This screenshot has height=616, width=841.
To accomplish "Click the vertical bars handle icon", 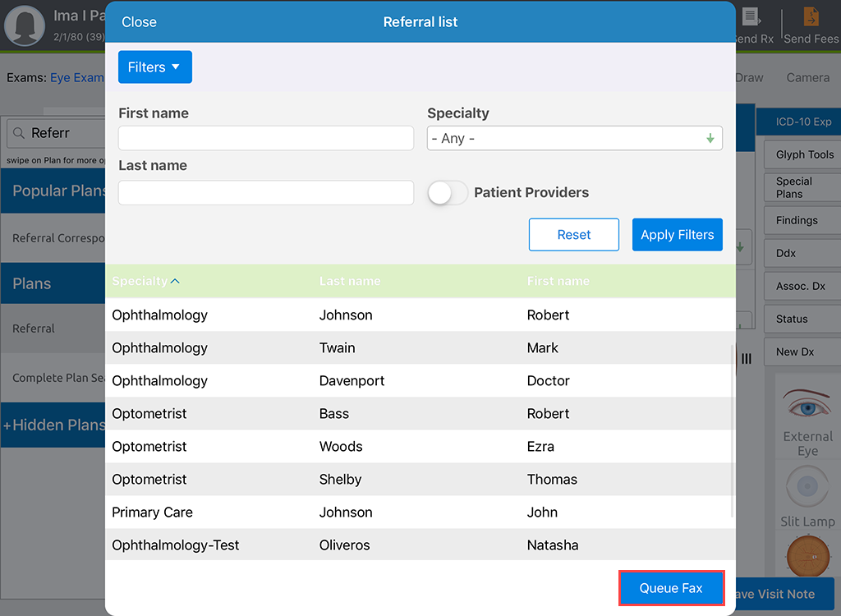I will [747, 358].
